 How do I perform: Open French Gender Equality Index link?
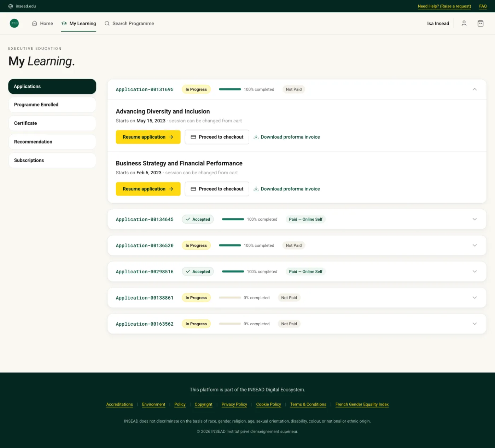[362, 405]
